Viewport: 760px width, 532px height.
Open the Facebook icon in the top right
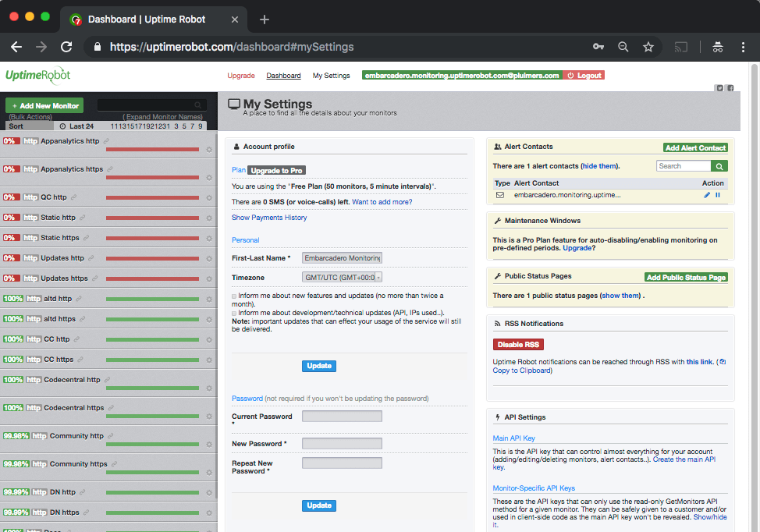point(730,88)
